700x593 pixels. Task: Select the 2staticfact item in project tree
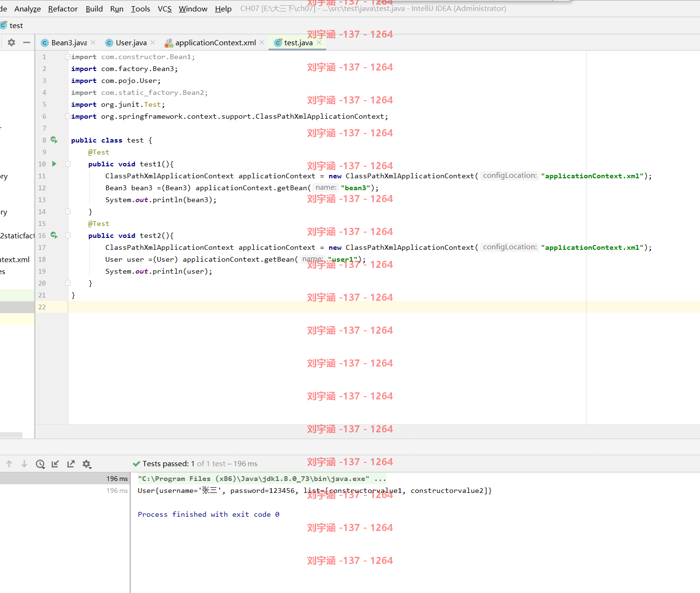tap(17, 235)
